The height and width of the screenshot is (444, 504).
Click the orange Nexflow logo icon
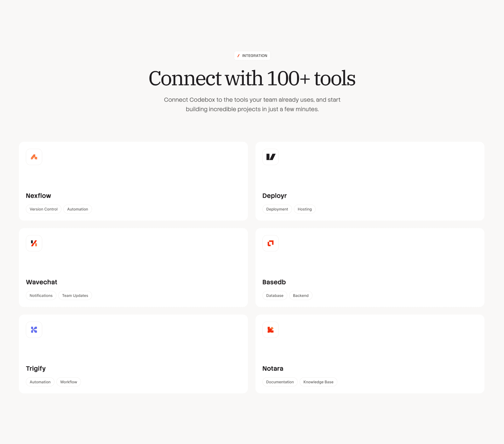pos(34,157)
